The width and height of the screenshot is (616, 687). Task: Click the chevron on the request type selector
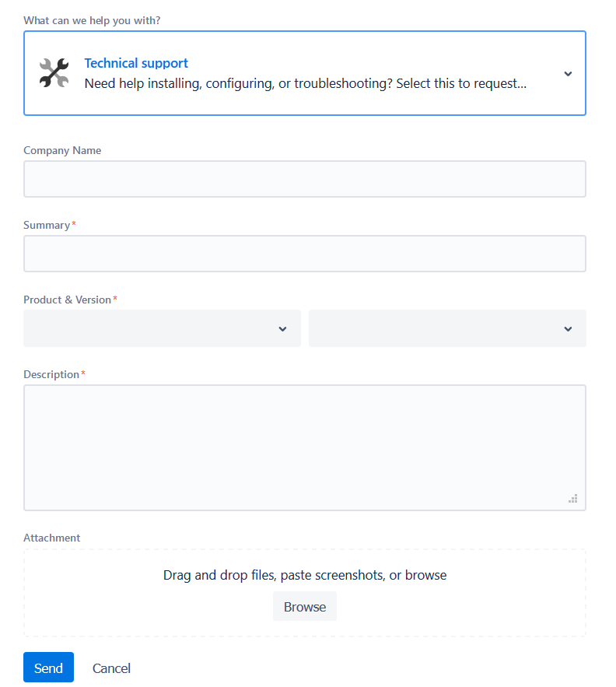click(567, 72)
